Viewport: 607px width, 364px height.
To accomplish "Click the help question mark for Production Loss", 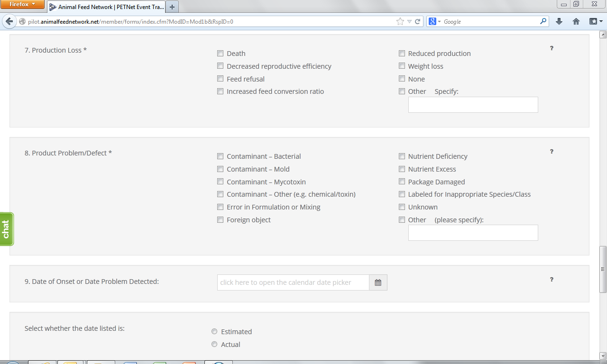I will pos(552,48).
